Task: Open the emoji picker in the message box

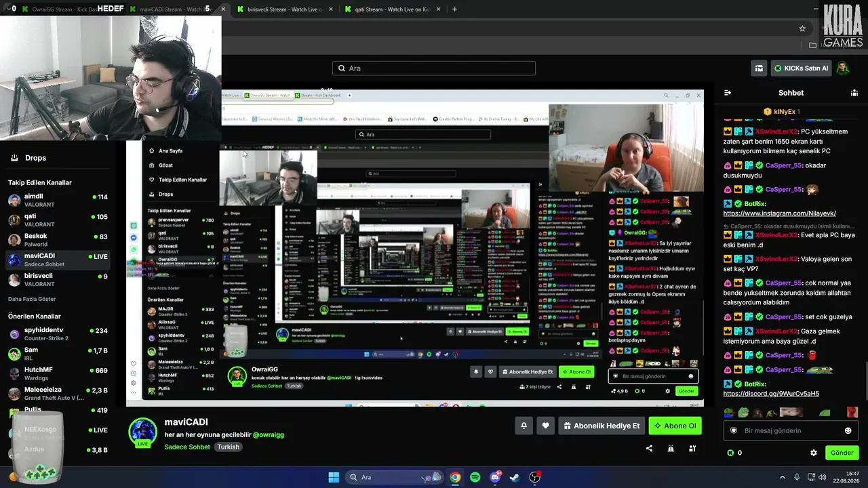Action: pyautogui.click(x=848, y=430)
